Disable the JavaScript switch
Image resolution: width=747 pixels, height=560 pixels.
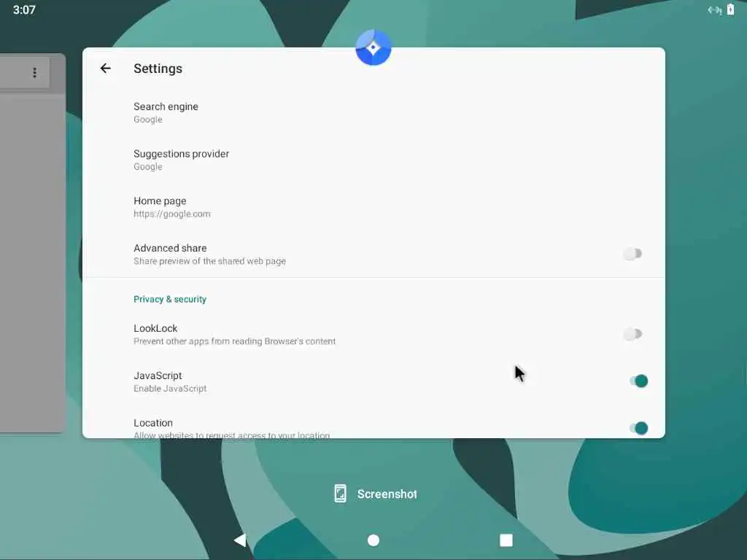click(638, 381)
